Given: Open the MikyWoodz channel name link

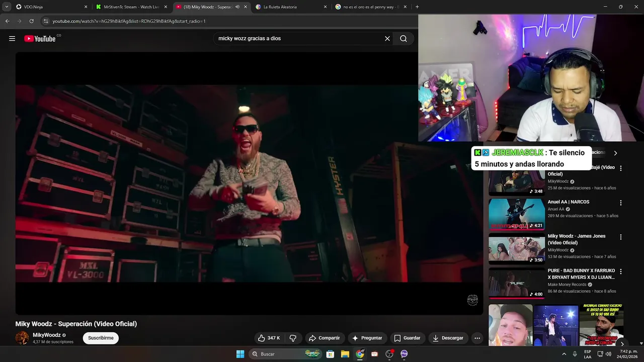Looking at the screenshot, I should (47, 335).
